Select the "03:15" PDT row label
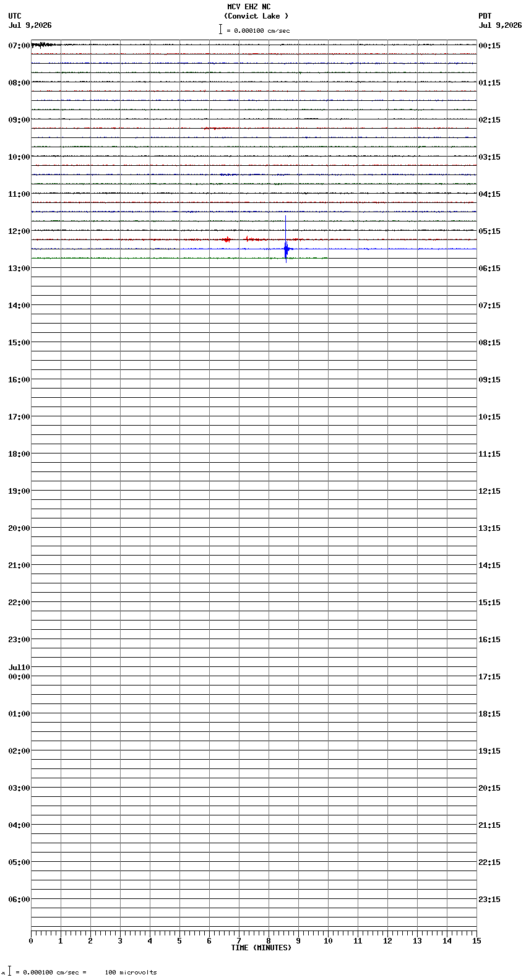 [x=489, y=157]
